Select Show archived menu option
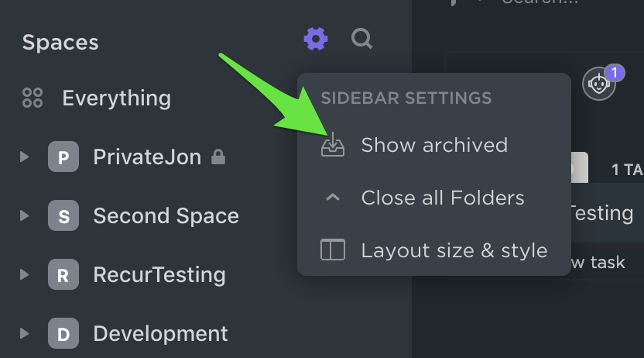This screenshot has height=358, width=644. point(434,145)
